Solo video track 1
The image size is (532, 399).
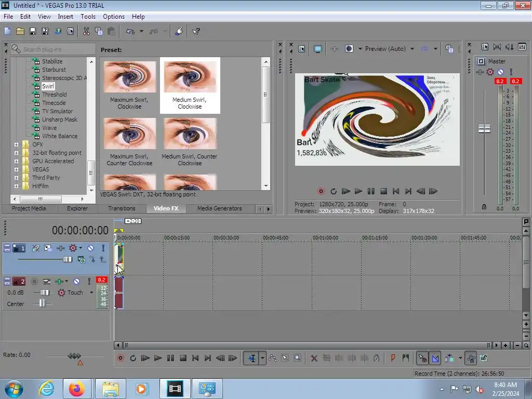click(x=103, y=248)
